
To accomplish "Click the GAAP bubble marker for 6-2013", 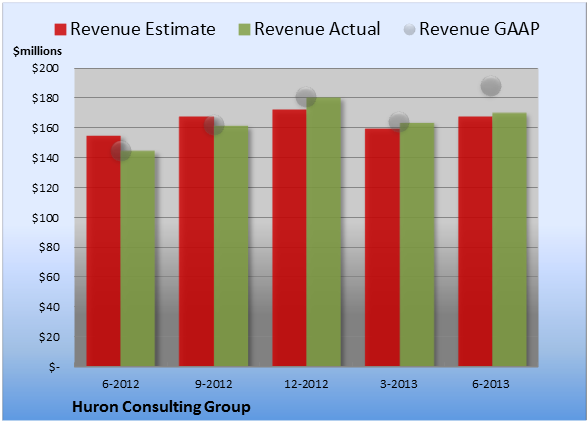I will (491, 86).
